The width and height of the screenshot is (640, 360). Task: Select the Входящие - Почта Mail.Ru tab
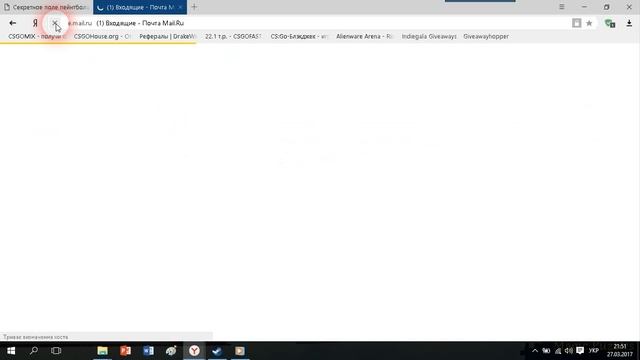140,7
